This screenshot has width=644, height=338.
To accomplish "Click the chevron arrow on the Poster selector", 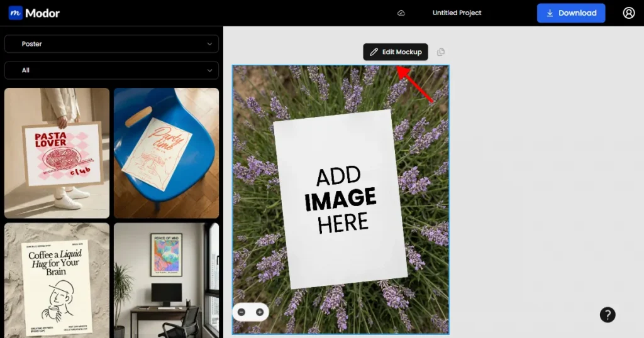I will click(209, 44).
